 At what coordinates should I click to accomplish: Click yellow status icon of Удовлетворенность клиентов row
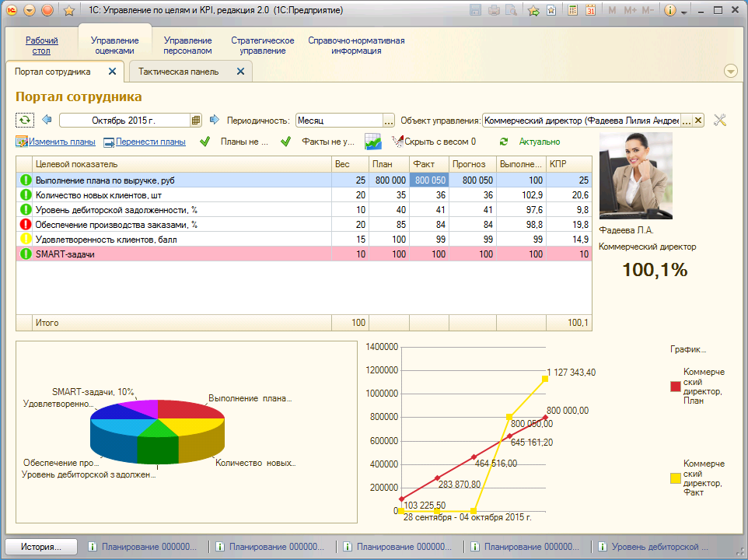click(26, 240)
